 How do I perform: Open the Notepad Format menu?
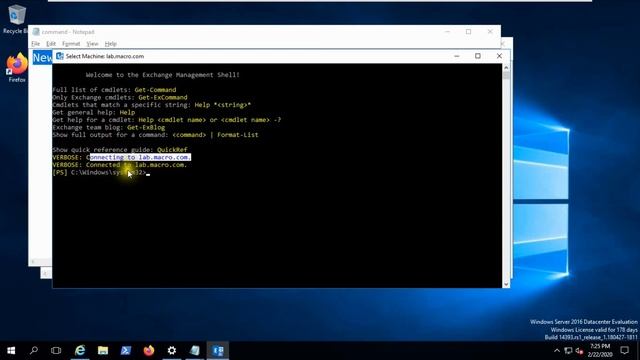pos(71,44)
